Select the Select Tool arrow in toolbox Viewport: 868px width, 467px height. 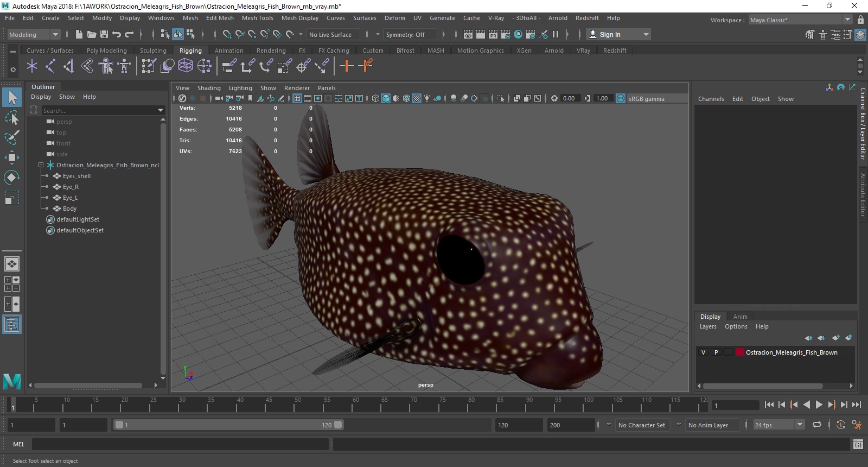click(12, 97)
